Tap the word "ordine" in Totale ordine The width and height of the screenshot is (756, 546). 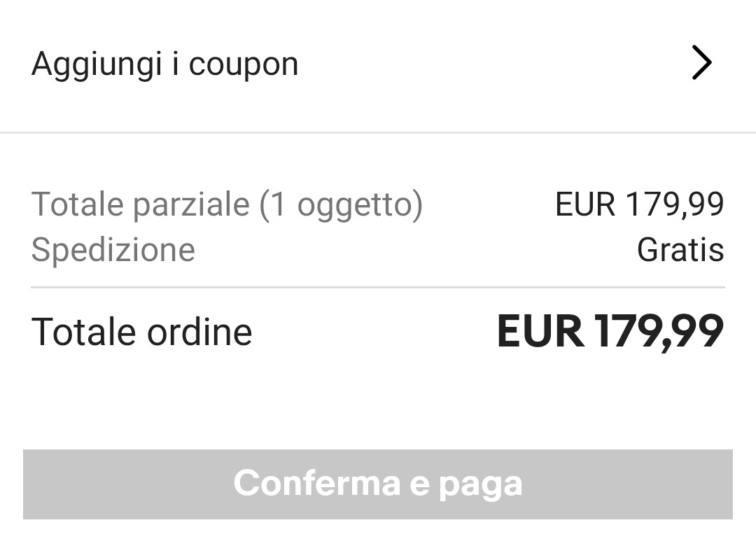pos(199,332)
